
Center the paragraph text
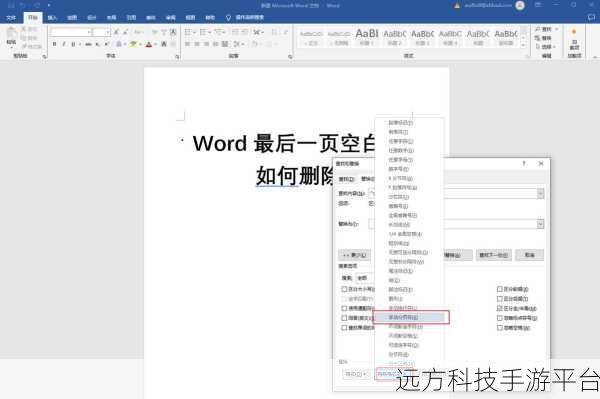click(x=197, y=44)
